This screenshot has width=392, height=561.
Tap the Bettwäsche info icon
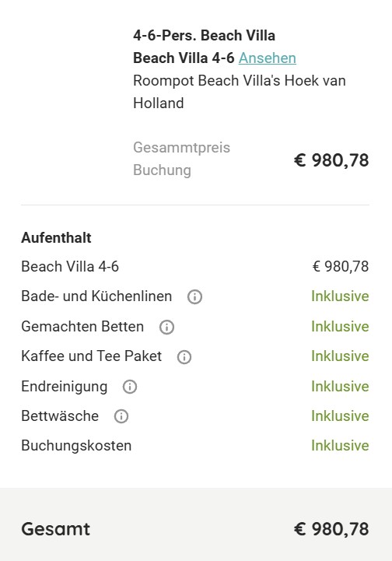(121, 416)
